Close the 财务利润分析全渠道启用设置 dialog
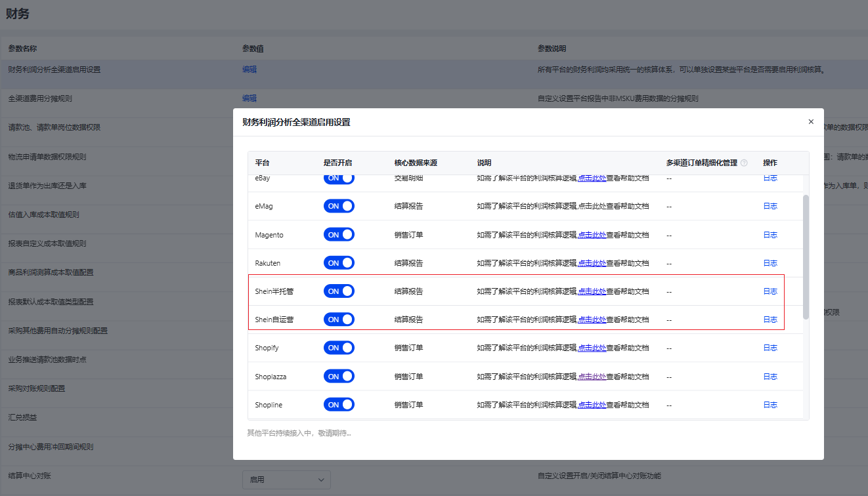Viewport: 868px width, 496px height. click(811, 122)
